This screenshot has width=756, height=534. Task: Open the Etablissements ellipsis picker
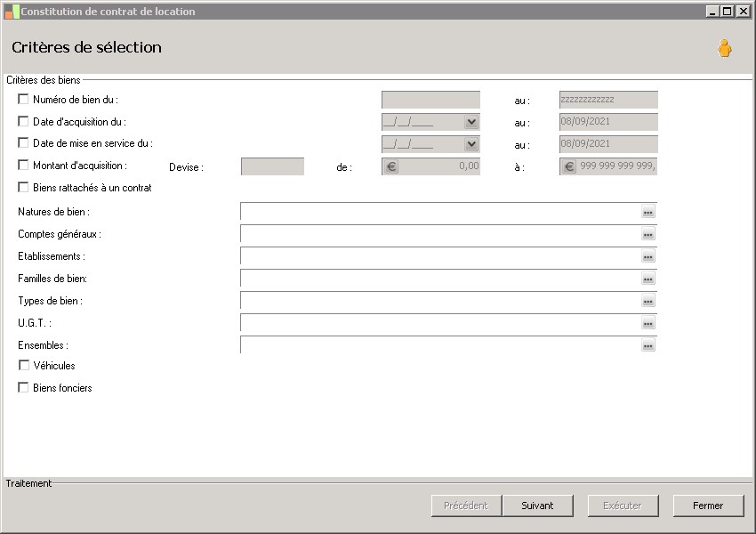pyautogui.click(x=648, y=256)
